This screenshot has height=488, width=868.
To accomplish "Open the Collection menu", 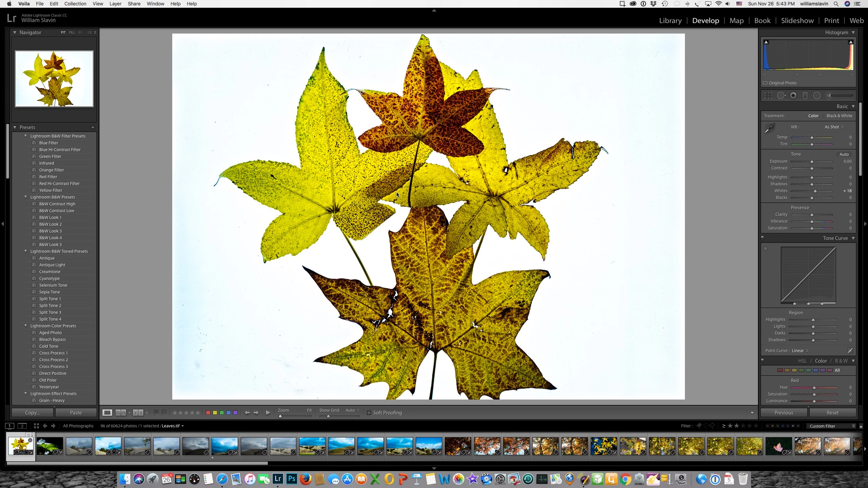I will tap(75, 4).
